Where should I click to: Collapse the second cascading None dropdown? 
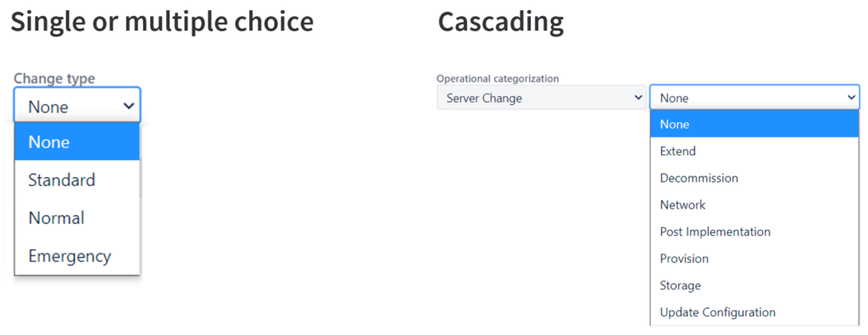(754, 98)
